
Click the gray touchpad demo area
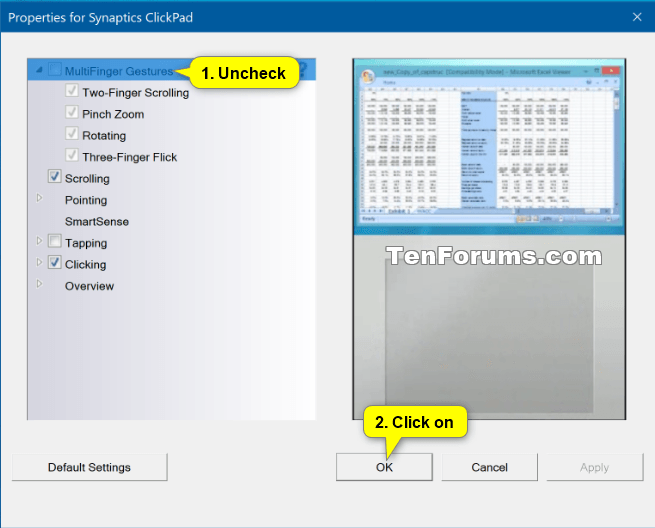click(x=489, y=335)
